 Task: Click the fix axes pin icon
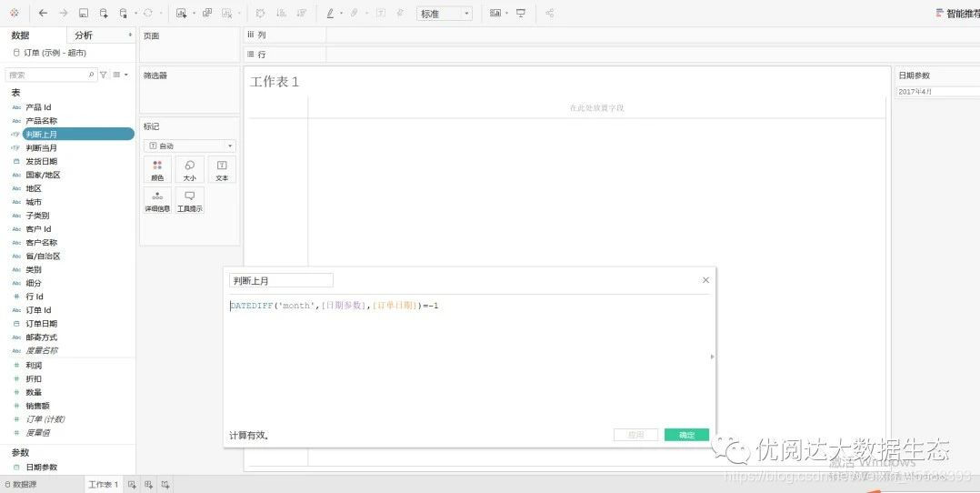(400, 13)
